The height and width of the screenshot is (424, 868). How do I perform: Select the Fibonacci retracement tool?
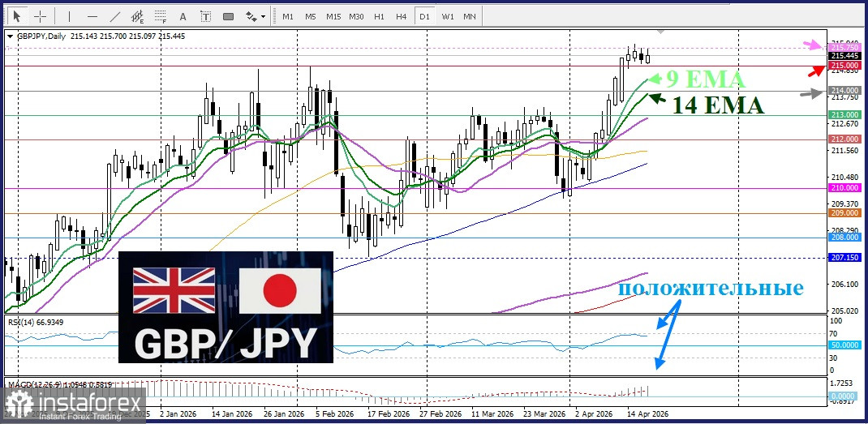161,16
